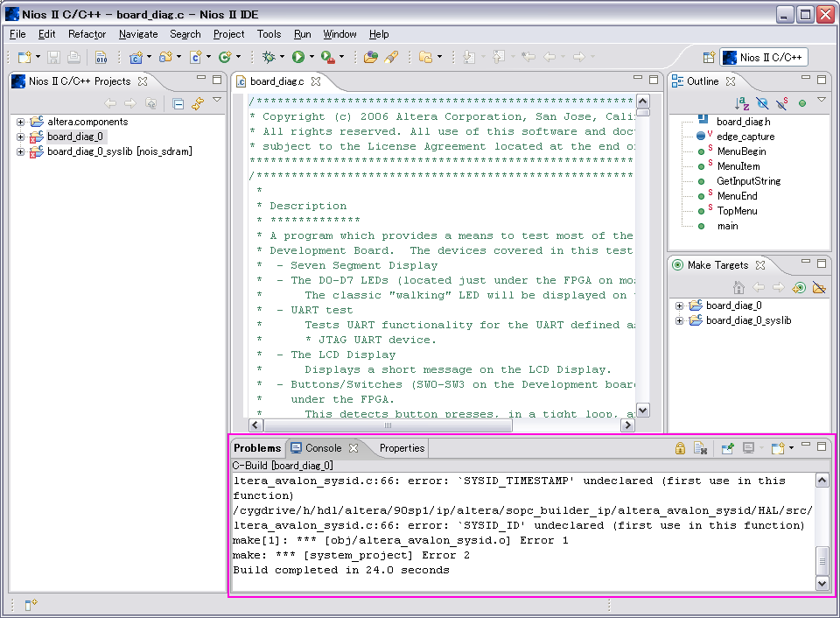
Task: Click Clear Console icon
Action: click(700, 448)
